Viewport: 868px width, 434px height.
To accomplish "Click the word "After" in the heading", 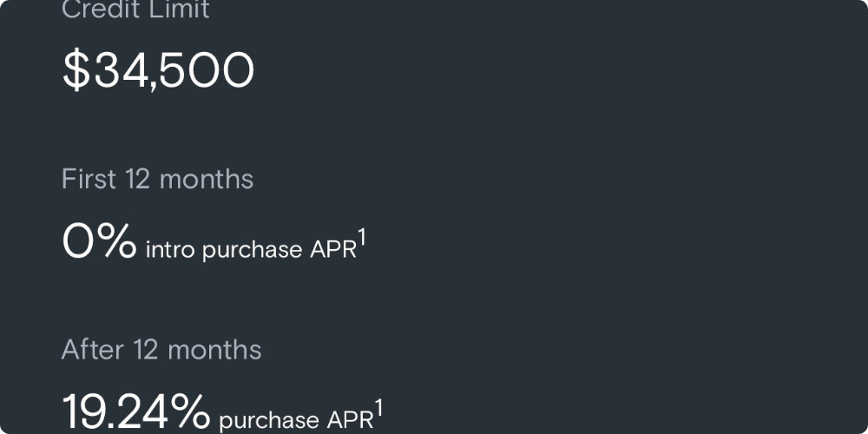I will tap(93, 350).
